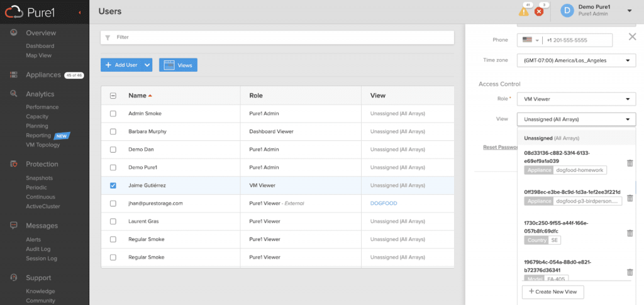Open the Audit Log page

point(38,249)
